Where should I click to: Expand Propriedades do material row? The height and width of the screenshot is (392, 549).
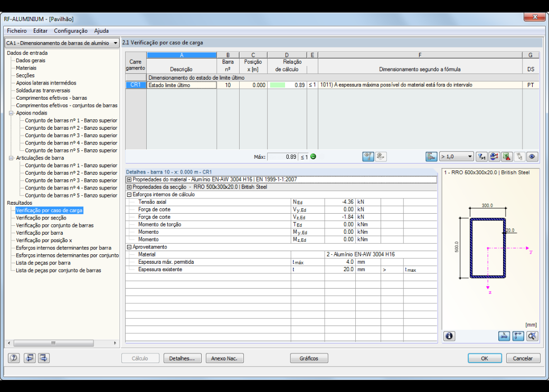point(129,179)
